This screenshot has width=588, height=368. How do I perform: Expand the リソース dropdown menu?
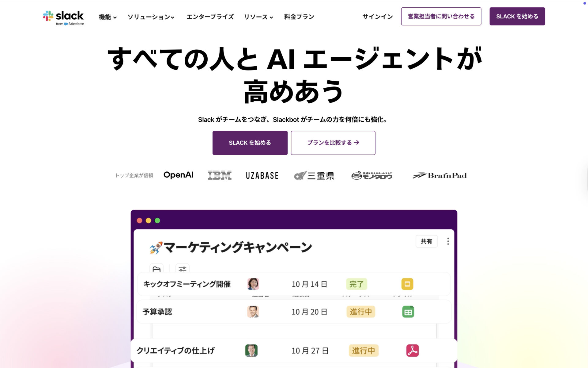click(x=258, y=17)
